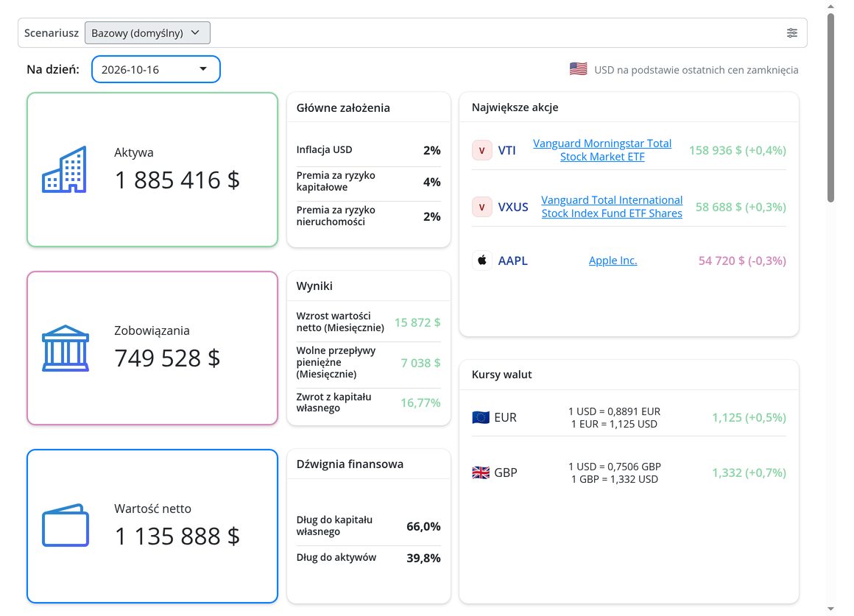Click the EUR rate 1,125 (+0,5%)
This screenshot has width=854, height=616.
[x=749, y=418]
